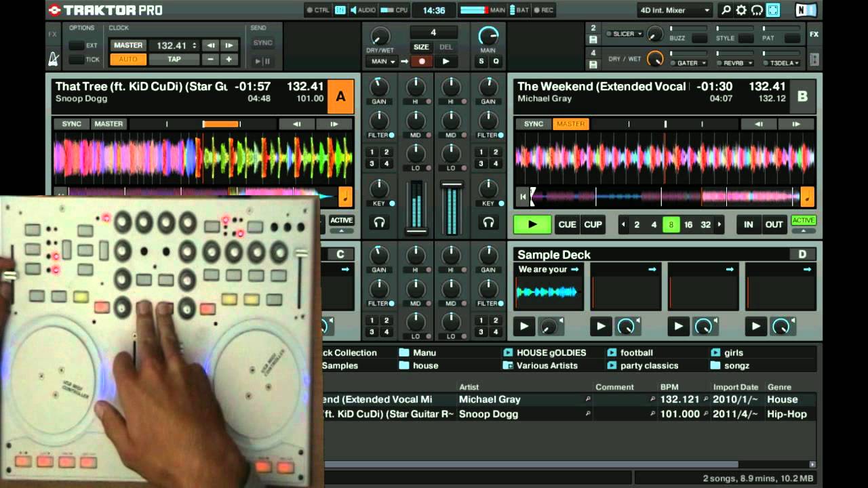Image resolution: width=868 pixels, height=488 pixels.
Task: Open Preferences with the gear icon
Action: click(x=741, y=10)
